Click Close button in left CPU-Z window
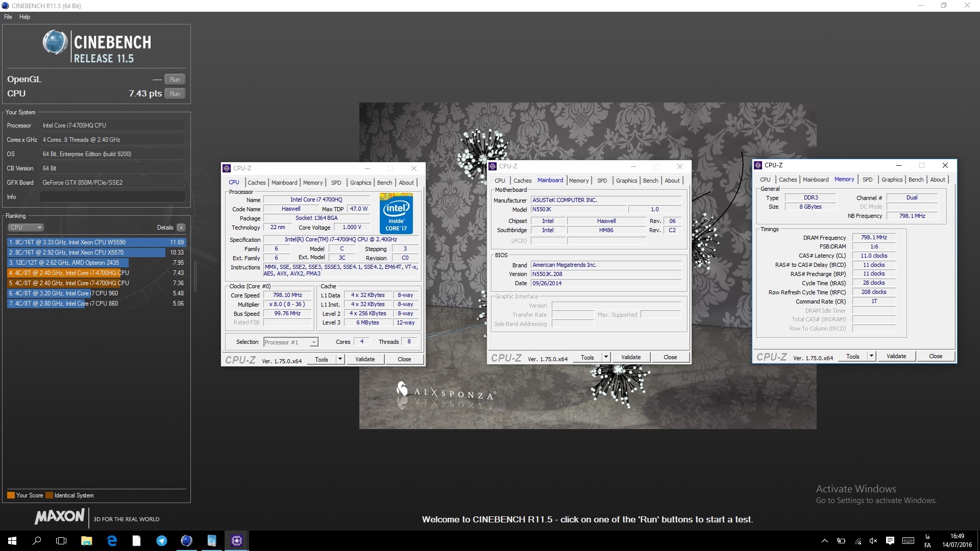 [404, 359]
